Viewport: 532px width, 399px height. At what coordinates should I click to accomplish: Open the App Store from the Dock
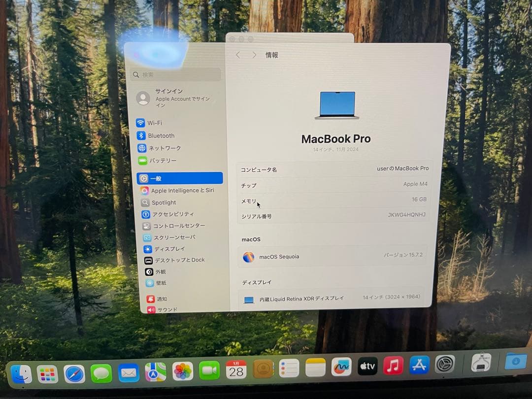(419, 366)
